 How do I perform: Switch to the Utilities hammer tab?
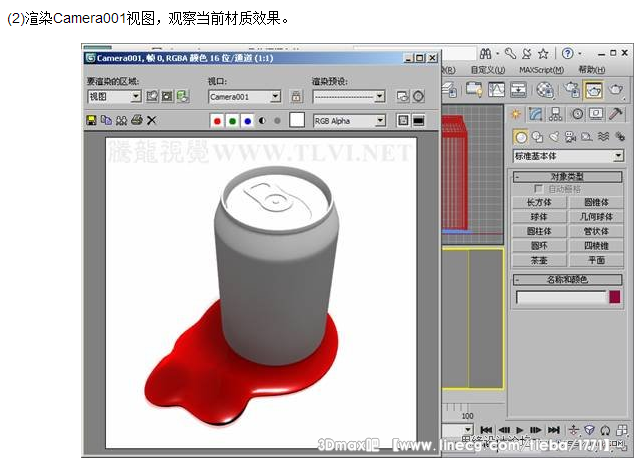click(616, 114)
